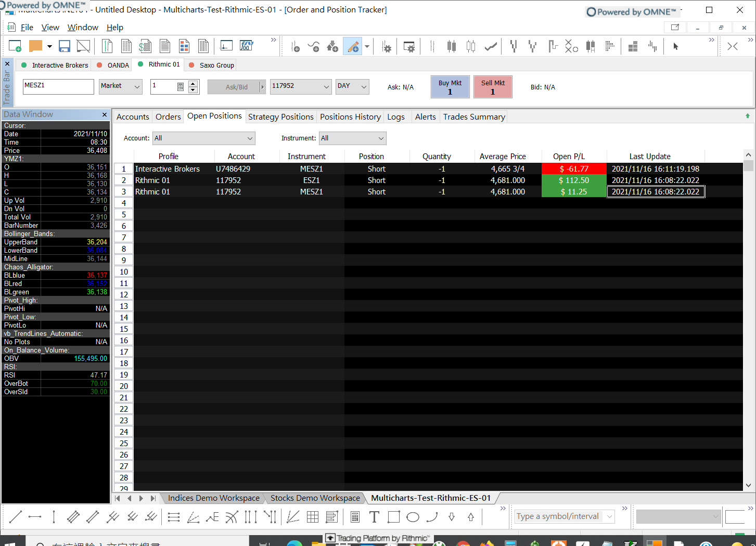Screen dimensions: 756x546
Task: Switch to the Strategy Positions tab
Action: [x=280, y=117]
